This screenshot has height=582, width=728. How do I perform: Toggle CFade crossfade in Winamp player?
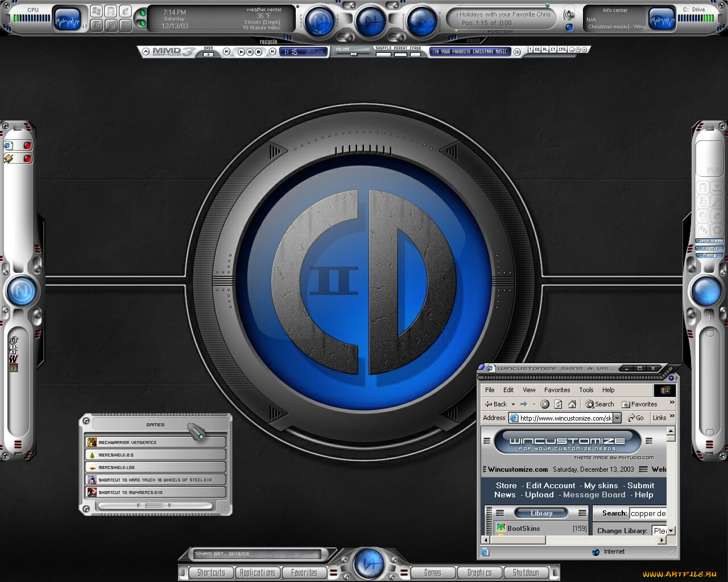(x=416, y=55)
